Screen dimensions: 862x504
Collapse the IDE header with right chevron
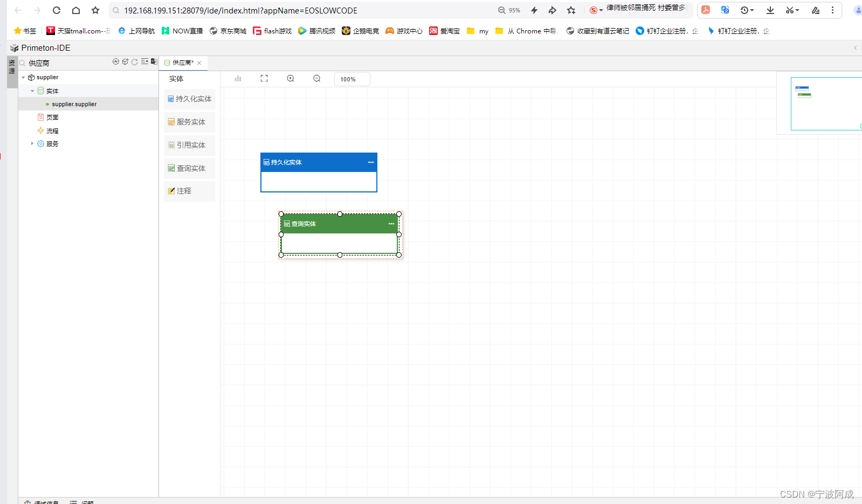tap(855, 48)
